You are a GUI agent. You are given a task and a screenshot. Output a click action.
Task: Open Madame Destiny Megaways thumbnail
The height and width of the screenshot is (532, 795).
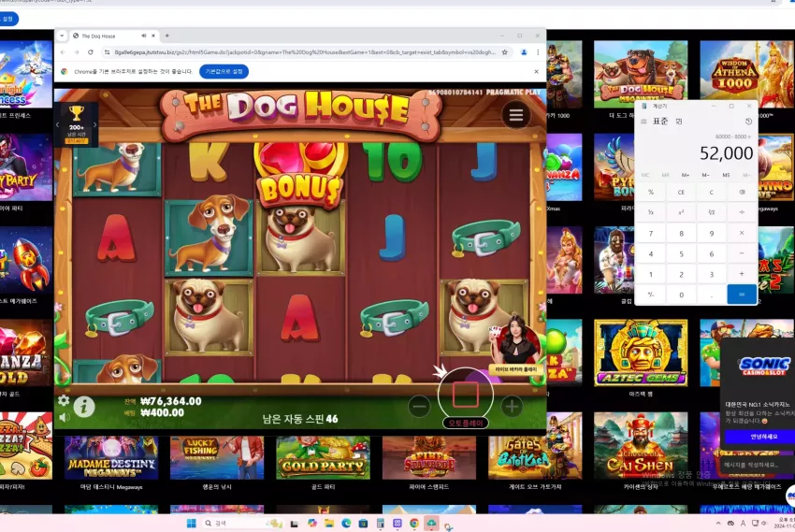point(111,458)
